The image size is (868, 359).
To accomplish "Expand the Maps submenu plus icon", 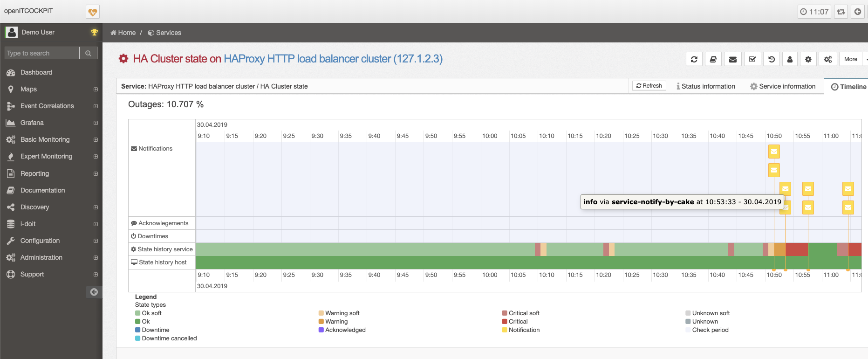I will point(96,89).
